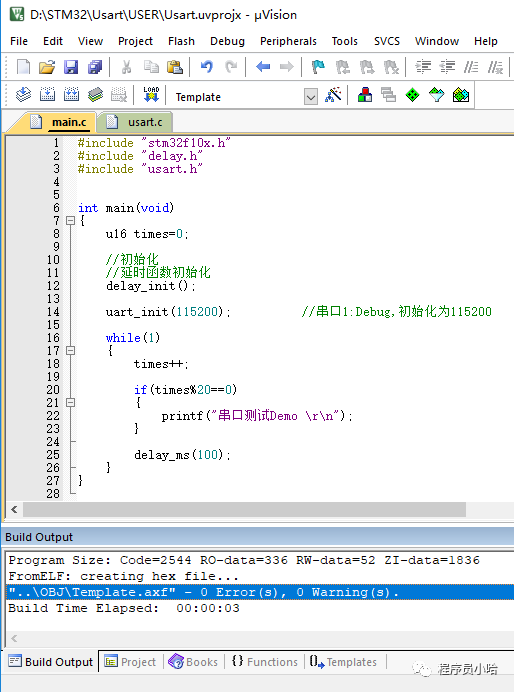Click the editor horizontal scrollbar thumb

pyautogui.click(x=244, y=509)
